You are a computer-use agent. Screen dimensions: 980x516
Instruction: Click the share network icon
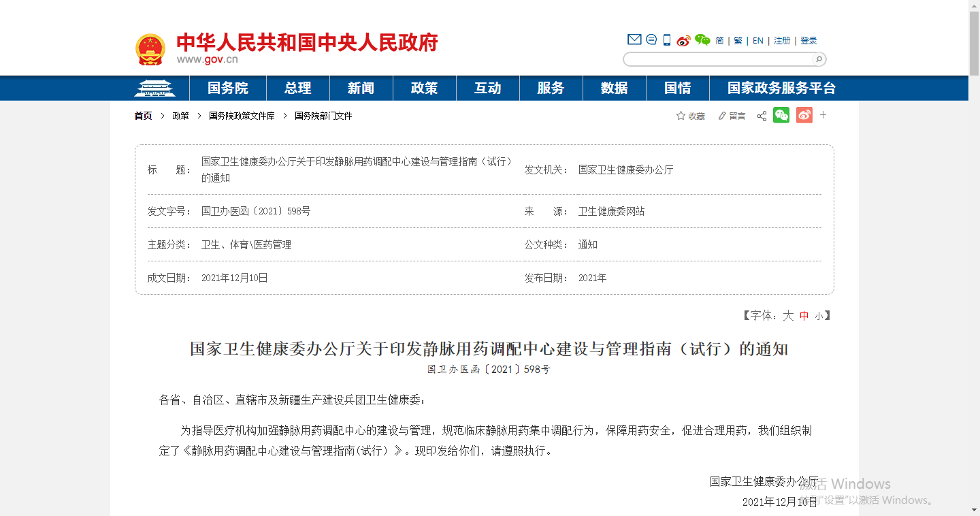tap(762, 116)
